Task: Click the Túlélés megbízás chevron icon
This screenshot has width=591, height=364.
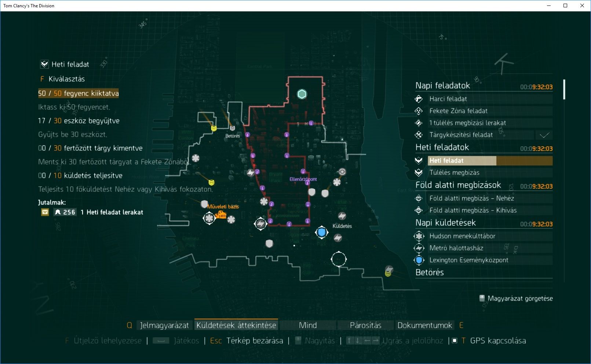Action: click(x=419, y=172)
